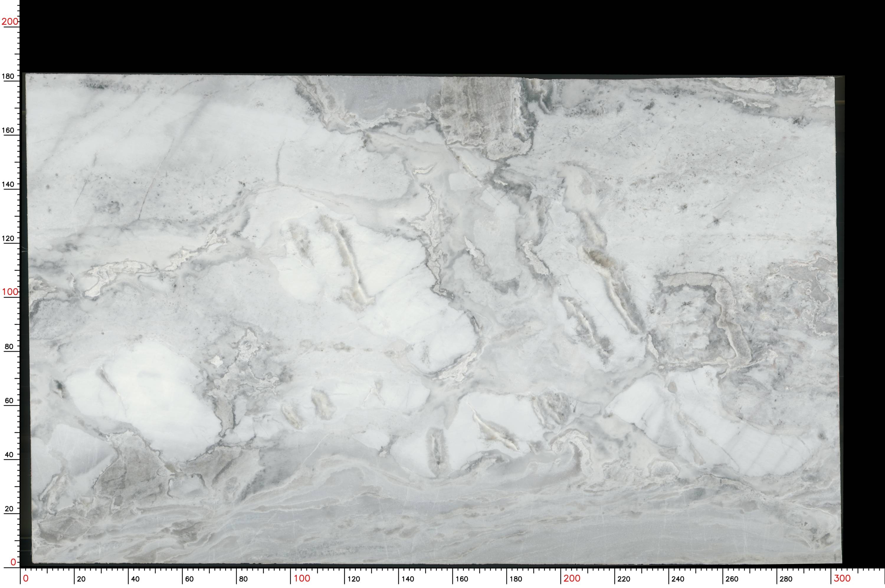This screenshot has width=885, height=588.
Task: Select the red 200 on the horizontal ruler
Action: pyautogui.click(x=572, y=578)
